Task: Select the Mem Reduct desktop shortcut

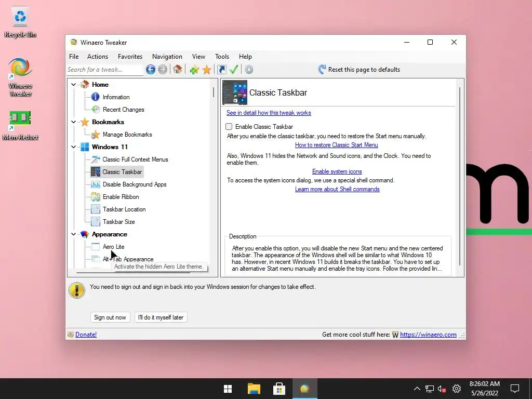Action: tap(20, 126)
